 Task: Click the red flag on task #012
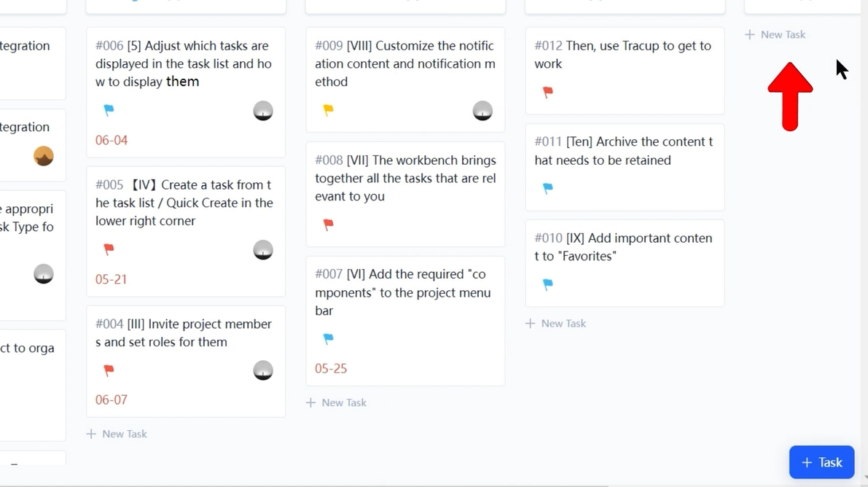click(549, 93)
